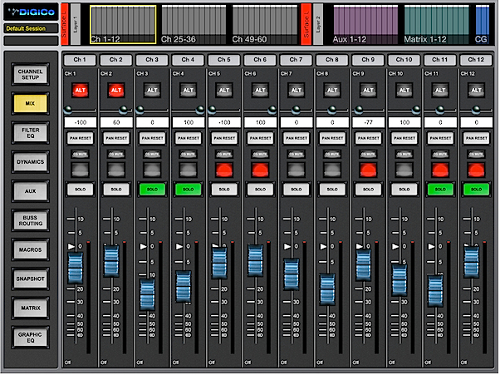
Task: Open the Dynamics page
Action: [30, 162]
